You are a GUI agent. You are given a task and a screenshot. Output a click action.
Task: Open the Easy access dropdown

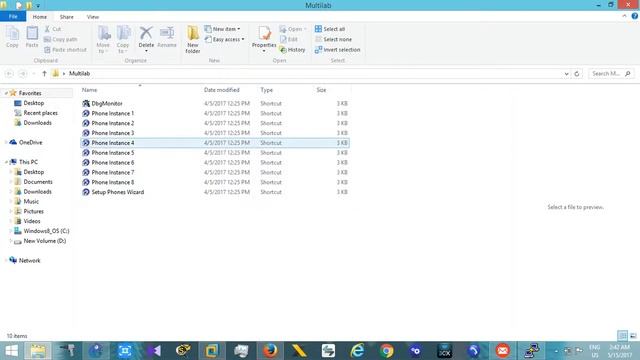pyautogui.click(x=224, y=39)
